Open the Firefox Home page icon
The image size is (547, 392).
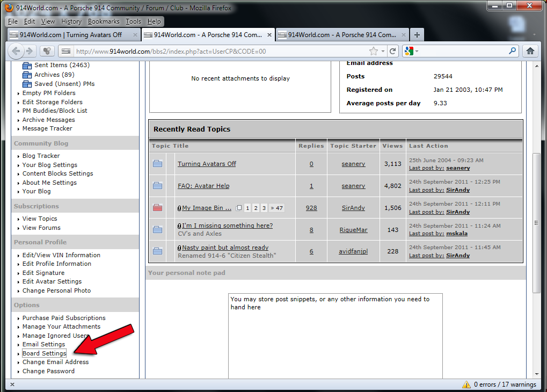pyautogui.click(x=530, y=52)
